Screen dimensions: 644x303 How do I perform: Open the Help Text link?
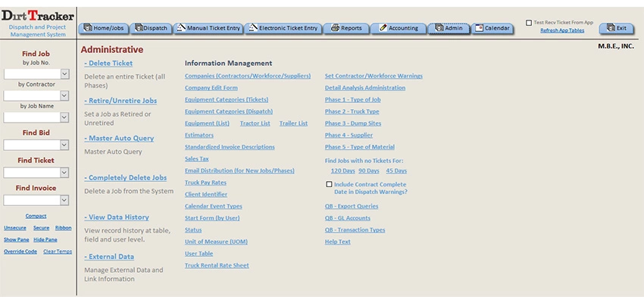[x=338, y=242]
